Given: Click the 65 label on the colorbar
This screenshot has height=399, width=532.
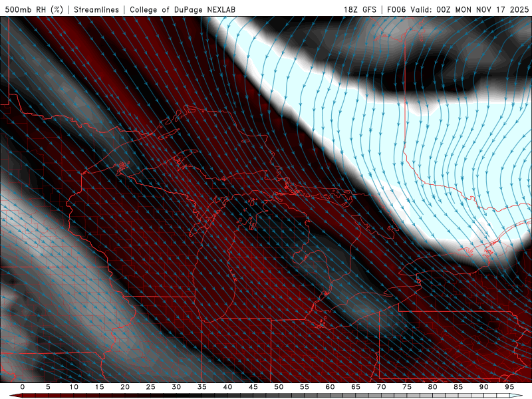Looking at the screenshot, I should (x=355, y=387).
